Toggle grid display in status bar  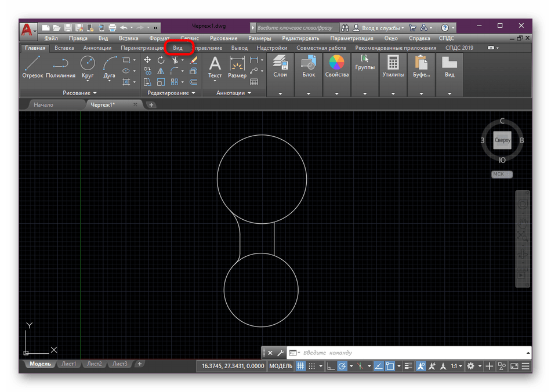pos(300,366)
